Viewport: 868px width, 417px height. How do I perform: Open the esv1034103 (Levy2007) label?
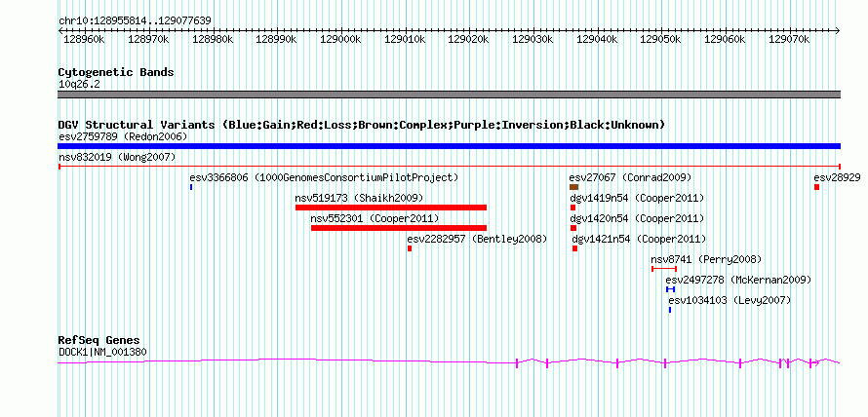pyautogui.click(x=730, y=300)
